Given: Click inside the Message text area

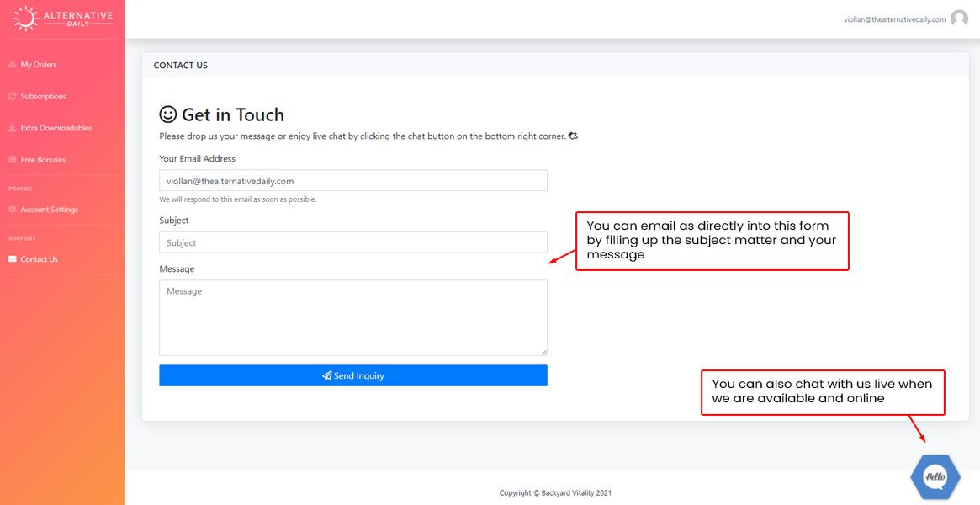Looking at the screenshot, I should point(352,317).
